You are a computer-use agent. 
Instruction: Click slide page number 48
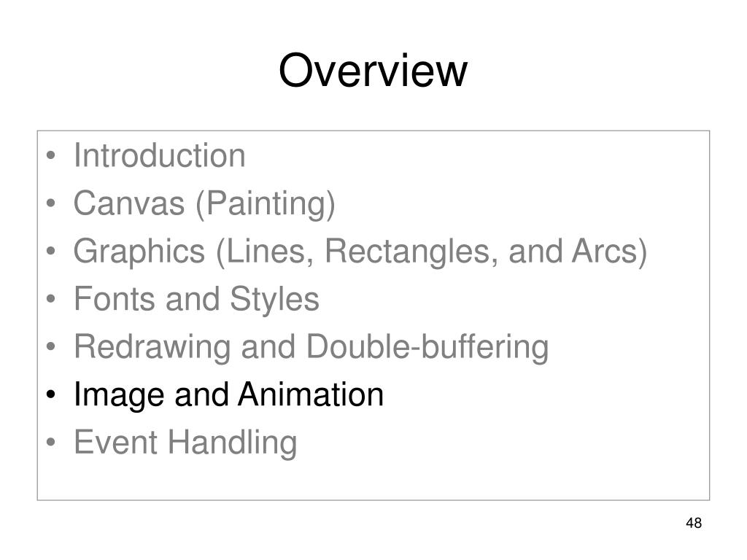click(694, 523)
